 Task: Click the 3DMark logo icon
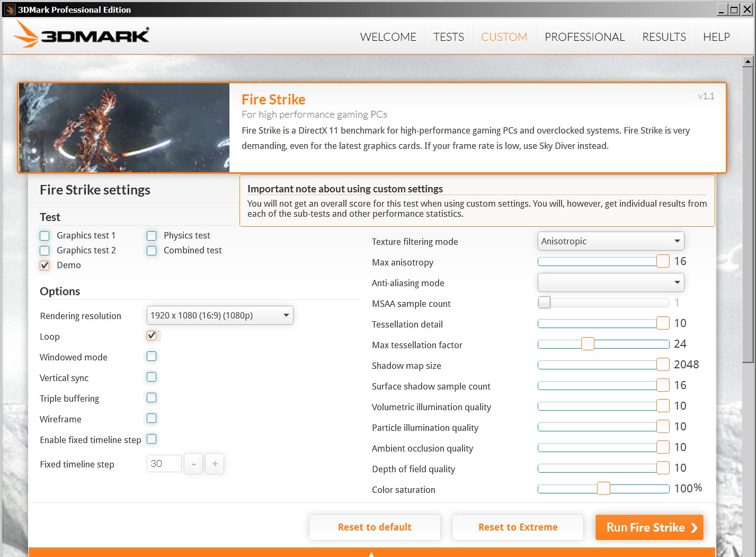point(81,34)
